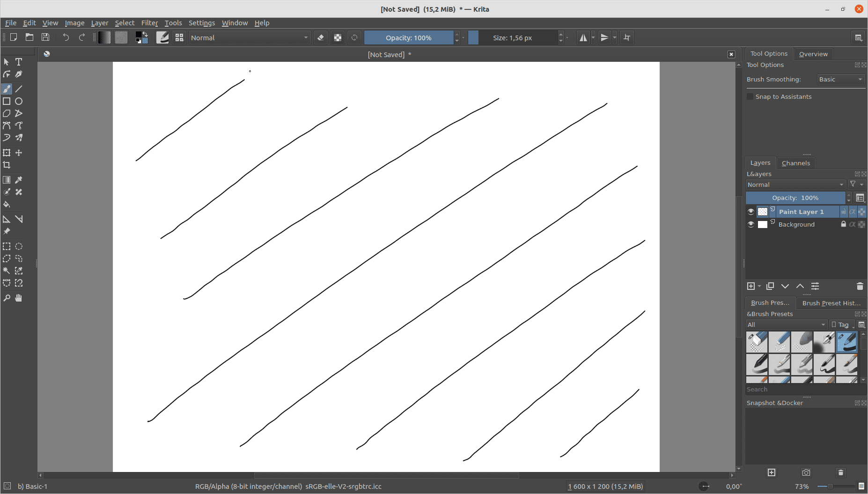Hide Paint Layer 1 visibility eye

pyautogui.click(x=751, y=212)
